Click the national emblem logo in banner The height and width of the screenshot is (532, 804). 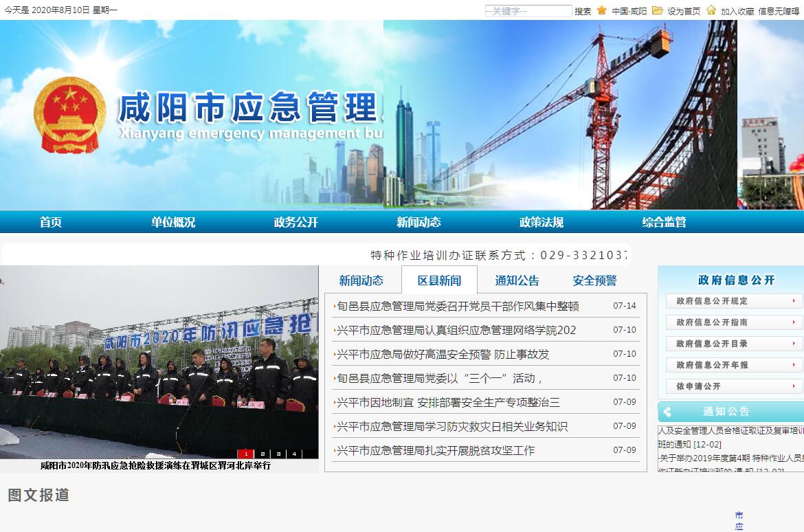69,115
